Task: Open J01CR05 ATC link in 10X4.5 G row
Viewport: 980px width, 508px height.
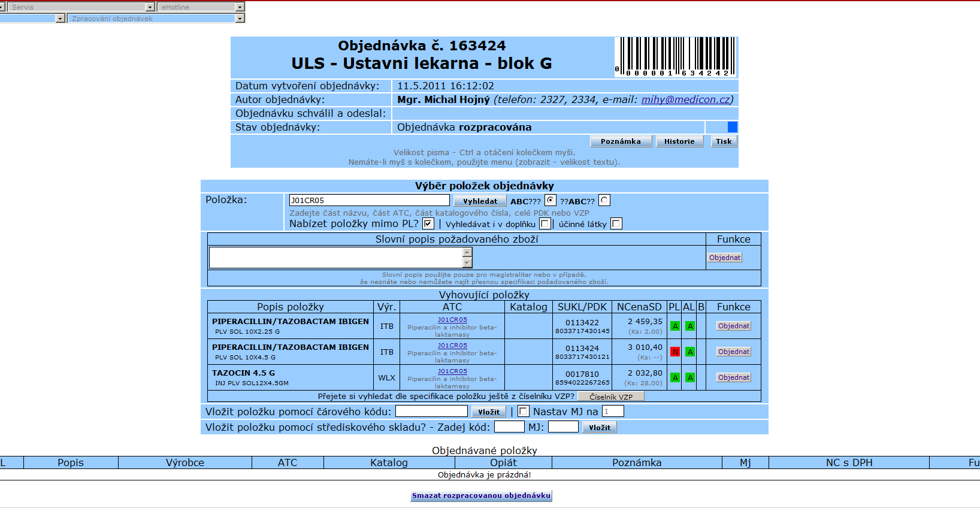Action: pos(452,346)
